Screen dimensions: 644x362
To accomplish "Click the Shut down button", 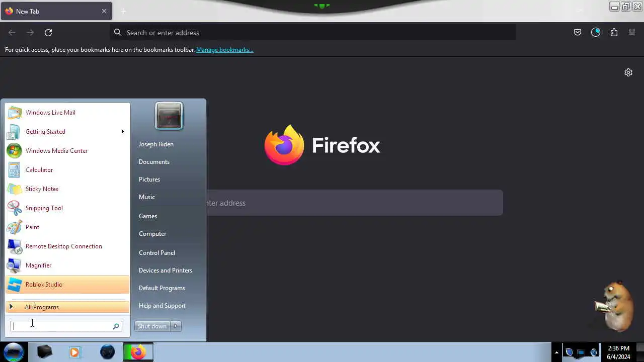I will [152, 326].
